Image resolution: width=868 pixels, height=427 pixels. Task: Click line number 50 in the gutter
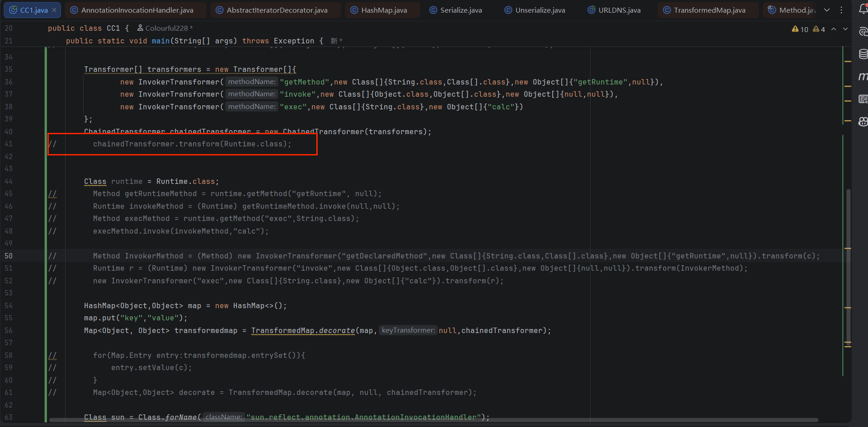[9, 256]
